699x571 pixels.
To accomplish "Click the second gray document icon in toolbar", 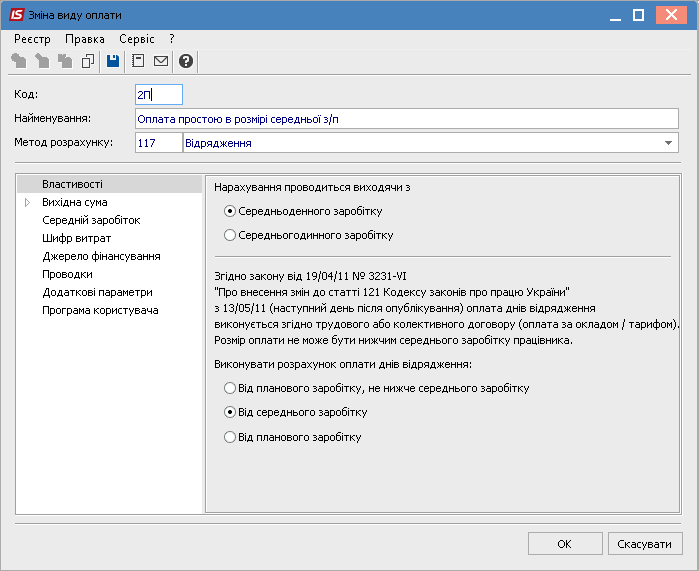I will (x=42, y=61).
